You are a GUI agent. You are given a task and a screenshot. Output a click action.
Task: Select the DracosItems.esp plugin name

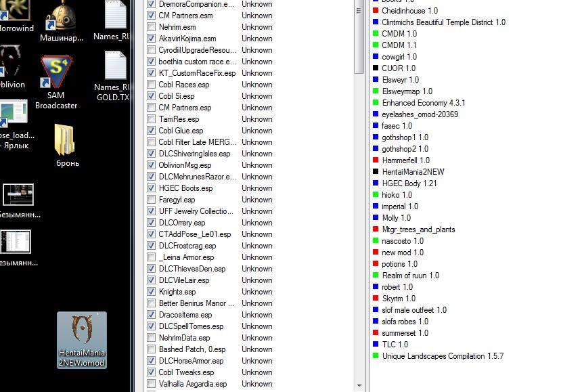[x=185, y=315]
